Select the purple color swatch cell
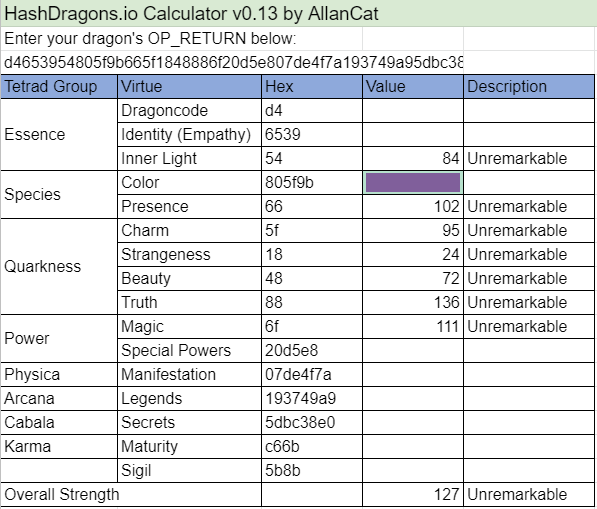The image size is (597, 509). [x=413, y=182]
